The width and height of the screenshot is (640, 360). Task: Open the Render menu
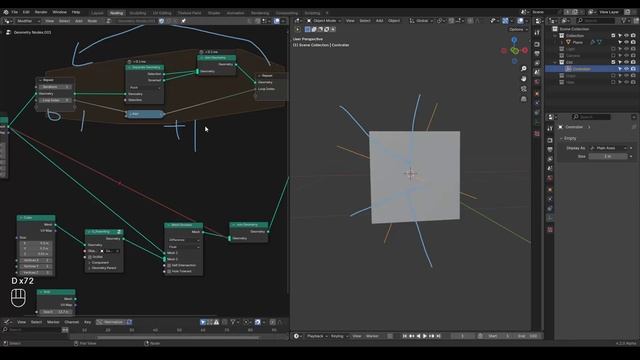[41, 12]
